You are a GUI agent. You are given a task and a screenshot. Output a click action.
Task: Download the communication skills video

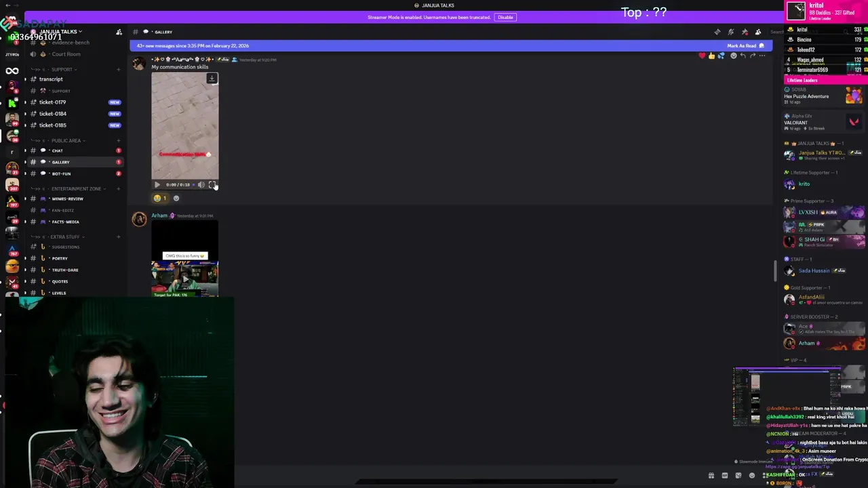coord(212,79)
